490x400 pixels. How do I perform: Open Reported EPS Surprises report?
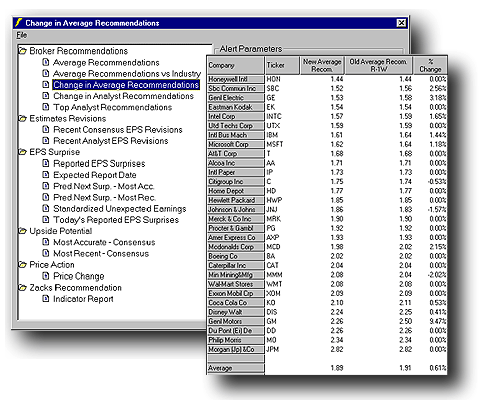click(99, 163)
